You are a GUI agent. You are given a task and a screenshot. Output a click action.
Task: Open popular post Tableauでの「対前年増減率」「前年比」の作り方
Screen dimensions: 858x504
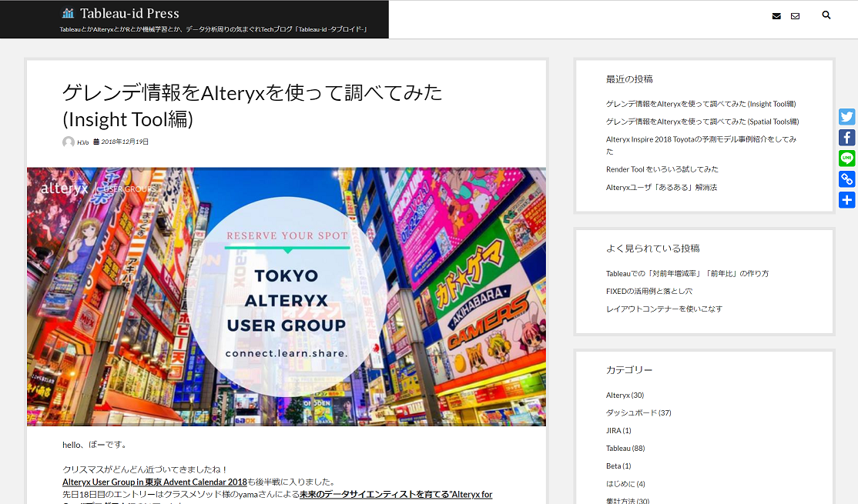pyautogui.click(x=687, y=273)
